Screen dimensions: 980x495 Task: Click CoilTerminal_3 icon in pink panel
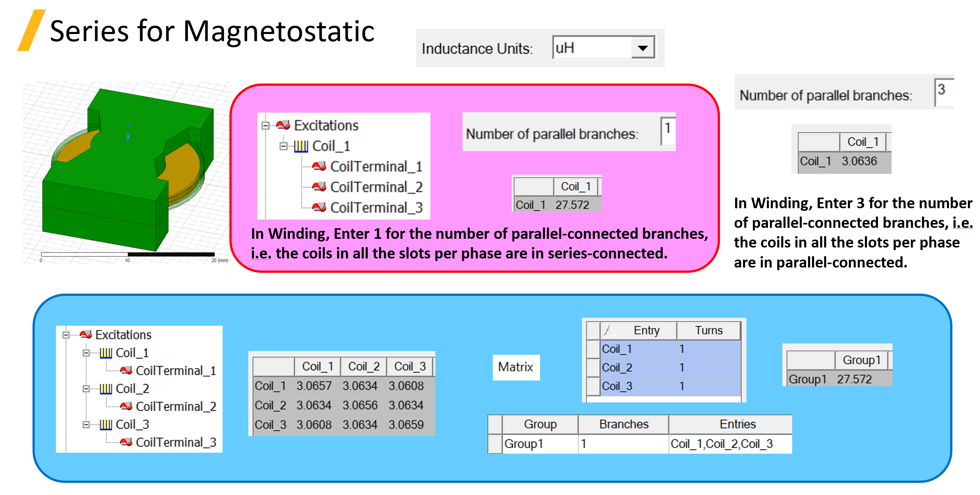[x=319, y=207]
